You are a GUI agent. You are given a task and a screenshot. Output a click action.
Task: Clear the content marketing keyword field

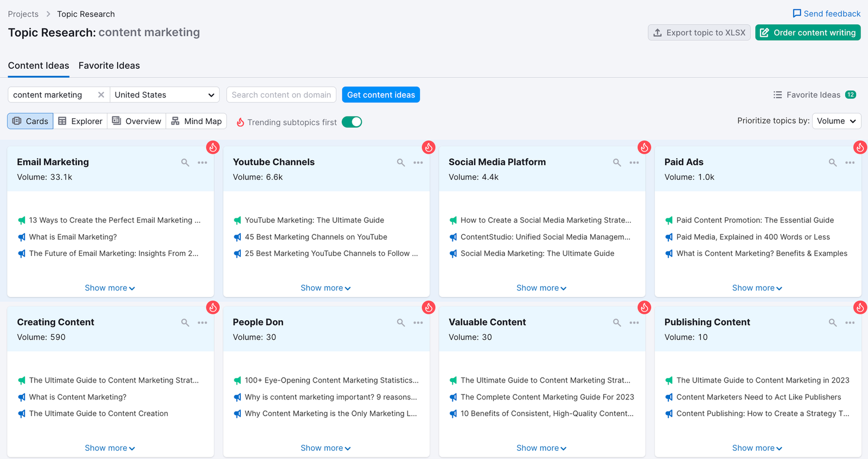pos(101,95)
